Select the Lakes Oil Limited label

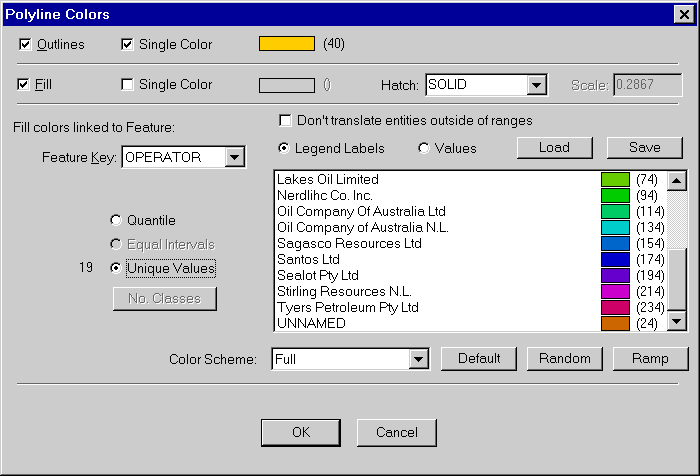pos(328,180)
